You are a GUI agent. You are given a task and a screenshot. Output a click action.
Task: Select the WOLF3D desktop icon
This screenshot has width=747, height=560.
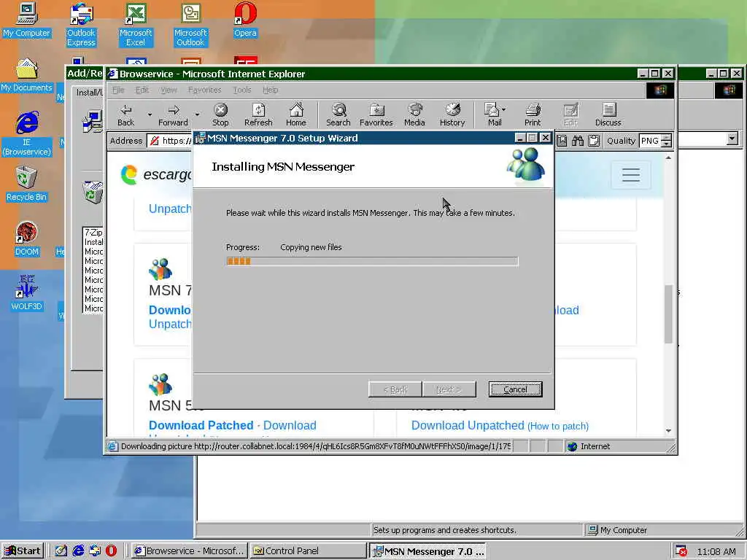point(27,293)
